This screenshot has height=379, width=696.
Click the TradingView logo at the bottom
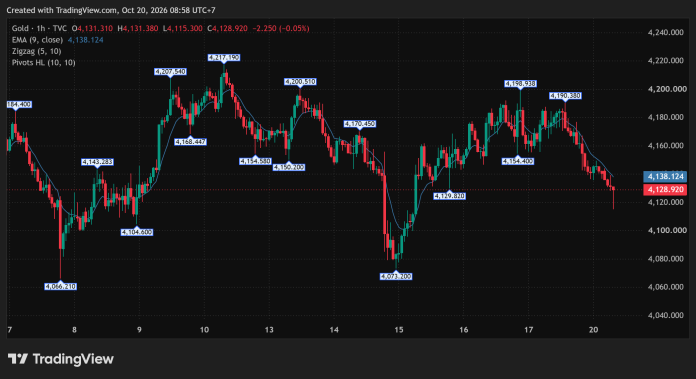(x=61, y=359)
